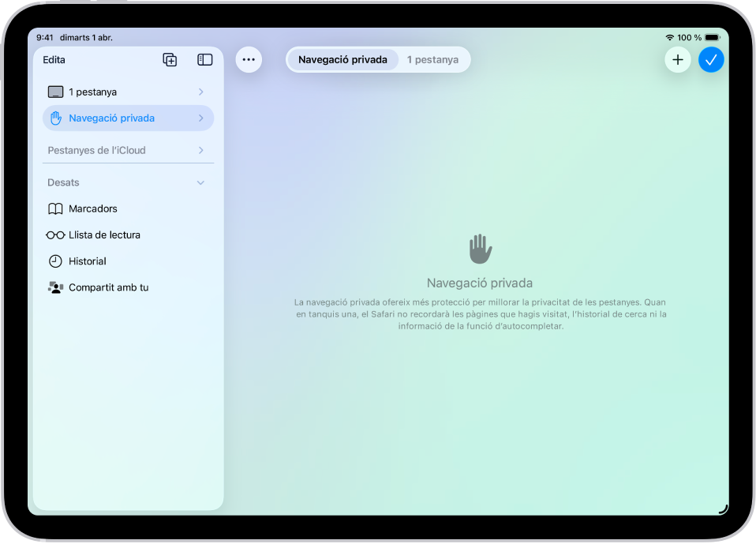Click the Navegació privada page heading
Screen dimensions: 756x544
(480, 283)
